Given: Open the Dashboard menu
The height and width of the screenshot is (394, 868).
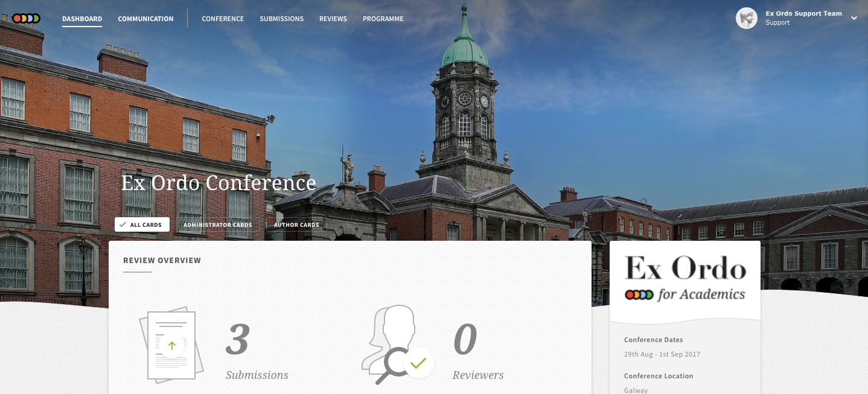Looking at the screenshot, I should coord(82,19).
